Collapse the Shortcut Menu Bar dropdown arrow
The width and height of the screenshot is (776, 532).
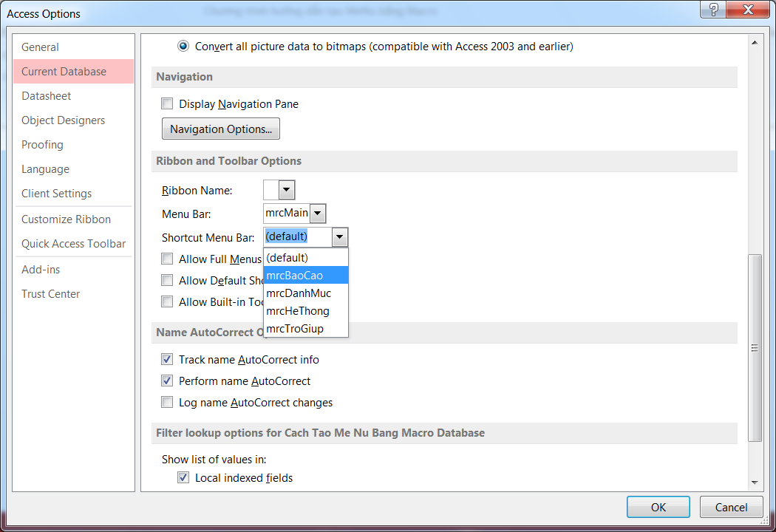coord(339,237)
